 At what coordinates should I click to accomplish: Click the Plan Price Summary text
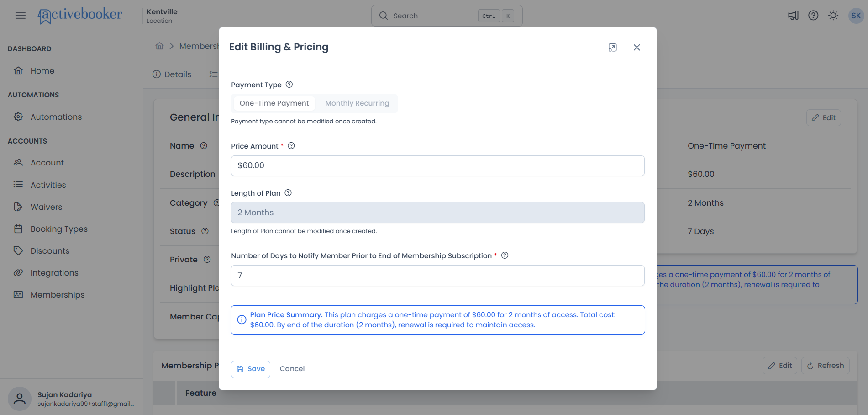pos(432,320)
